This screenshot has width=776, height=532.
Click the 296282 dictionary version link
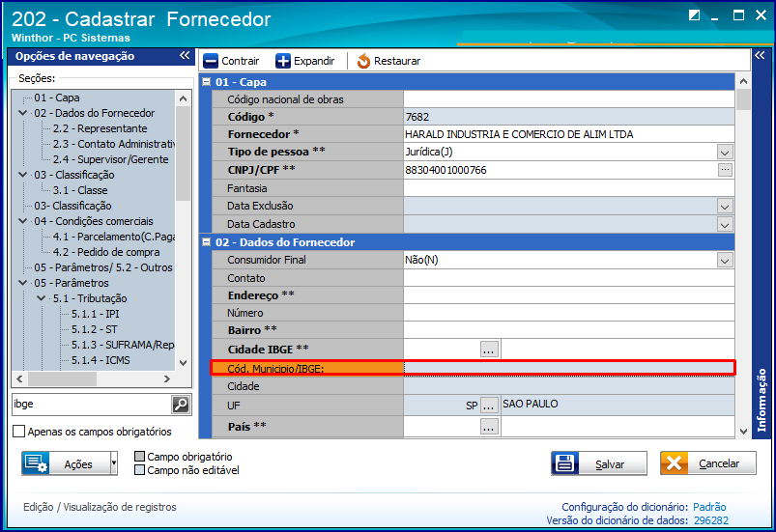coord(711,520)
